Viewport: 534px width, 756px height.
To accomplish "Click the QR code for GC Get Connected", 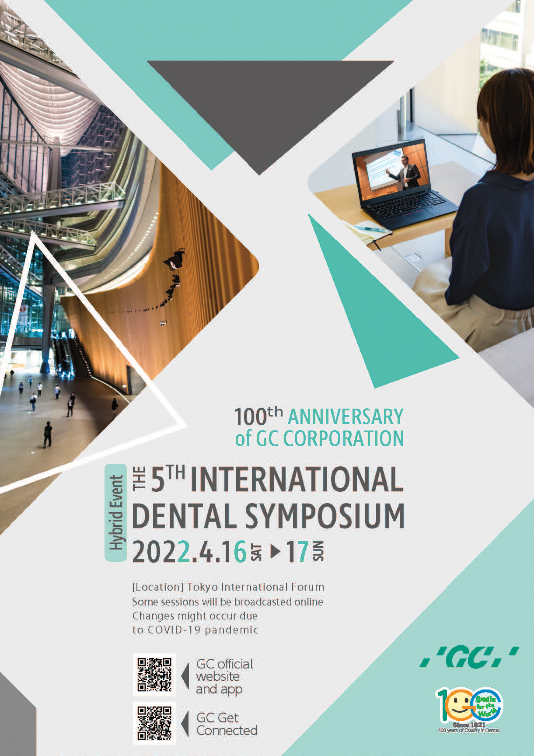I will pos(154,723).
